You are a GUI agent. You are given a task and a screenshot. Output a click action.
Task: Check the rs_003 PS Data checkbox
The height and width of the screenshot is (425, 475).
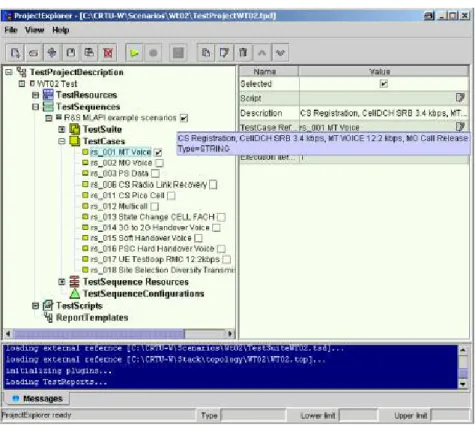155,173
